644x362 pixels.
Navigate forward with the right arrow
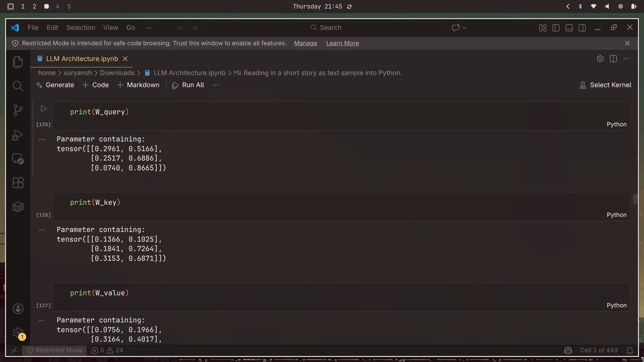point(194,27)
